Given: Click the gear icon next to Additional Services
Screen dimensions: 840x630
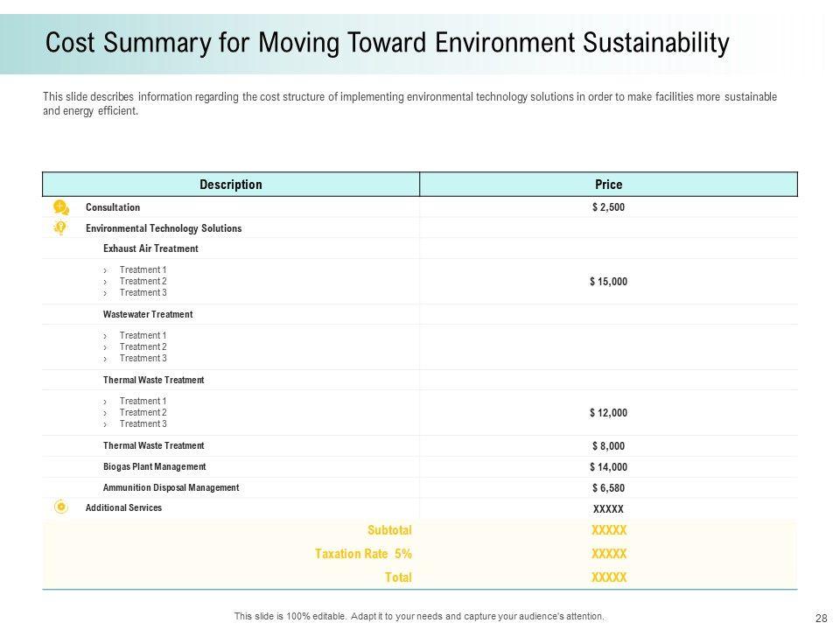Looking at the screenshot, I should click(60, 507).
